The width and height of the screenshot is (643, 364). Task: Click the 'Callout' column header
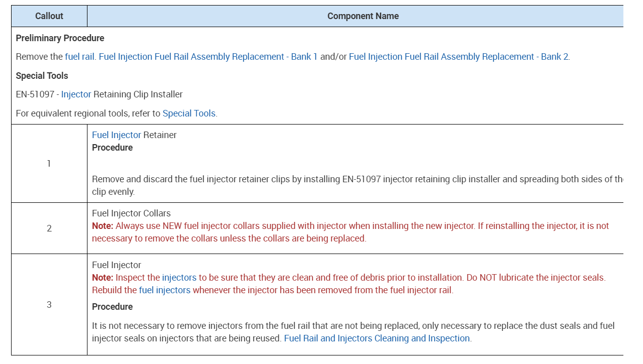(49, 16)
